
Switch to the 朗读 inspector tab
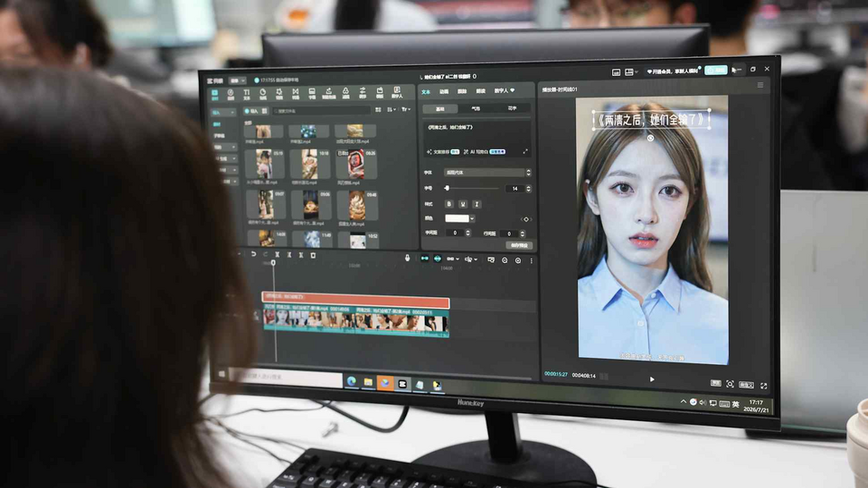click(x=480, y=90)
